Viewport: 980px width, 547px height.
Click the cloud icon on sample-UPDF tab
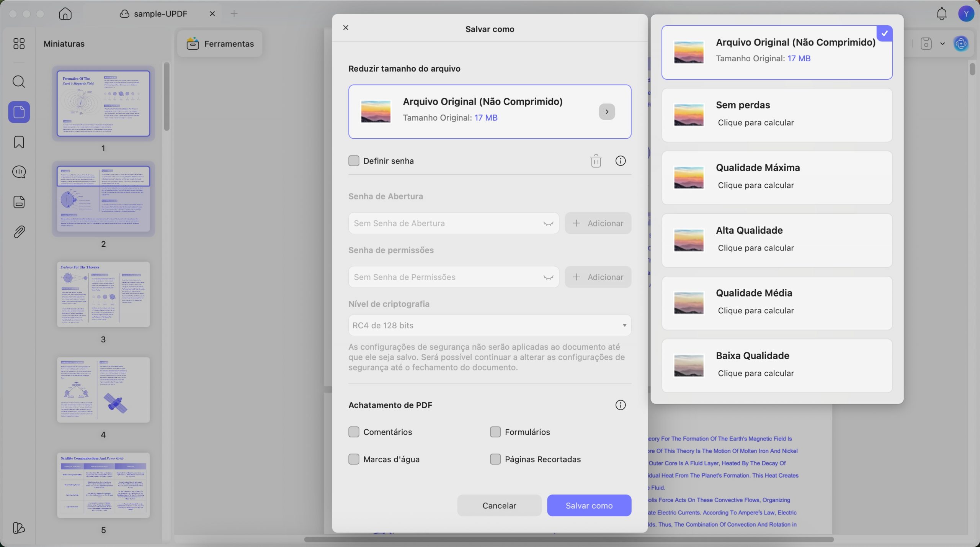(124, 14)
